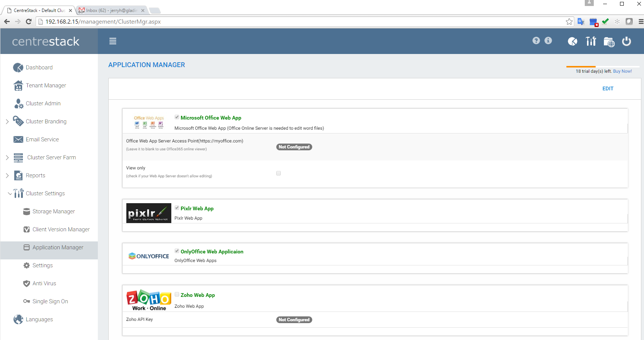The image size is (644, 340).
Task: Expand the Reports tree node
Action: [x=7, y=175]
